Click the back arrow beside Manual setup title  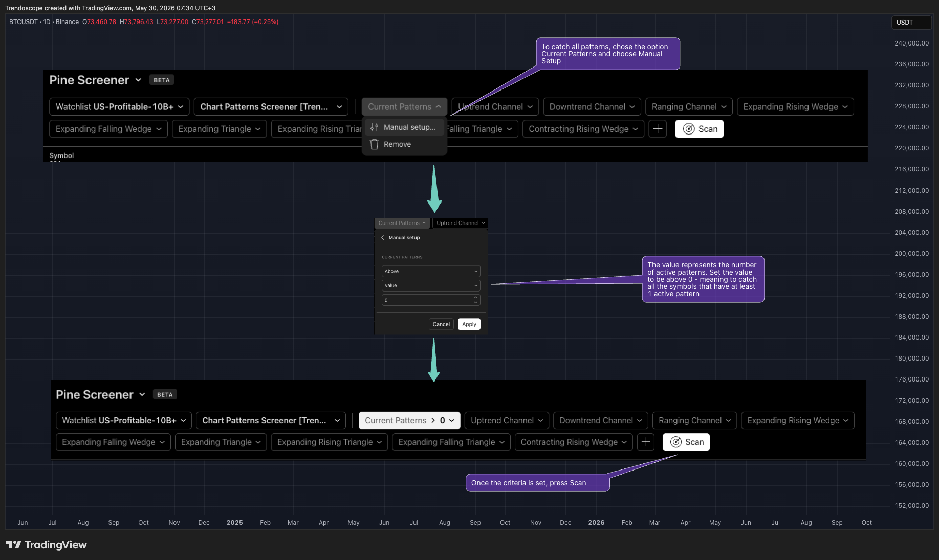pyautogui.click(x=382, y=238)
